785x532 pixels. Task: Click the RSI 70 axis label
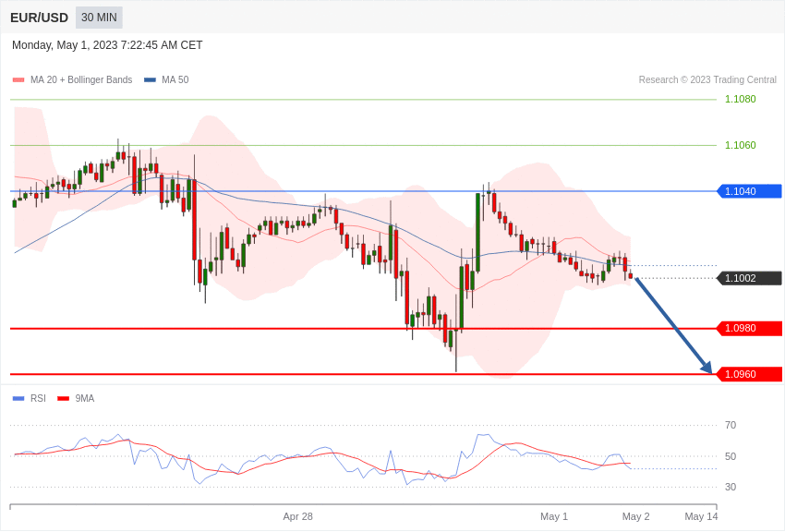point(731,426)
